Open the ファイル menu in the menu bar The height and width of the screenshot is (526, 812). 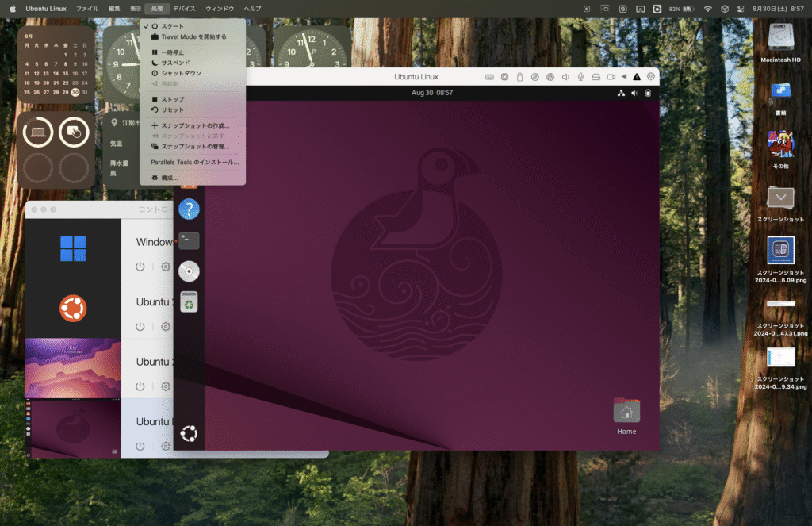click(x=87, y=9)
